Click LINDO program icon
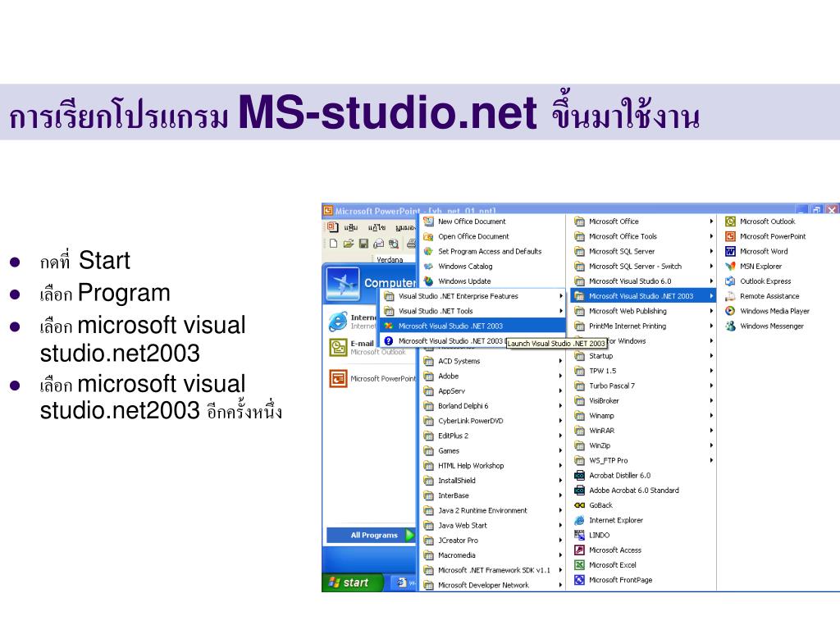 pos(579,535)
